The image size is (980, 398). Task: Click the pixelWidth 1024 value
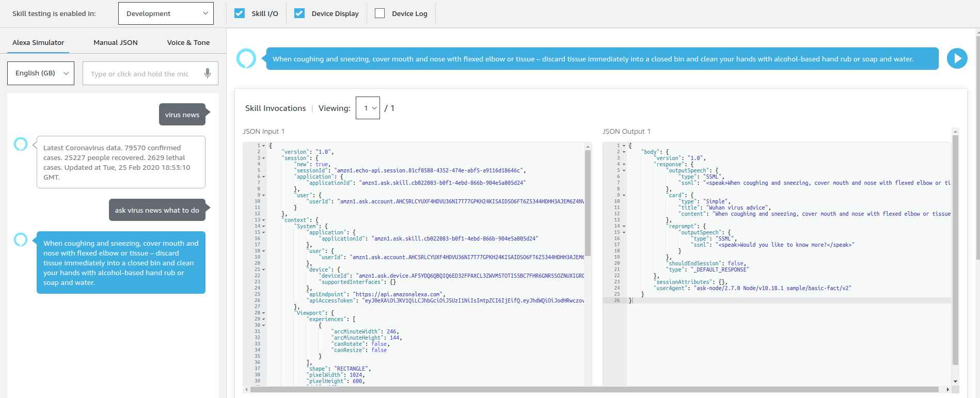(356, 375)
